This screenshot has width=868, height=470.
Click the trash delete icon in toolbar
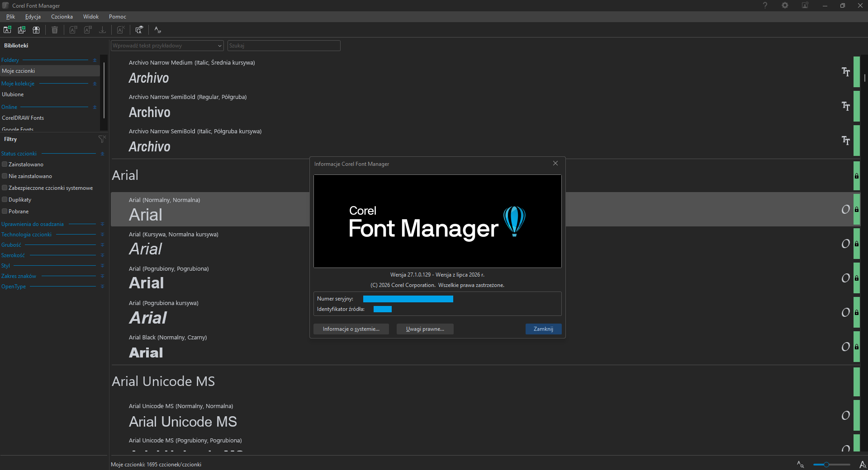(x=55, y=30)
